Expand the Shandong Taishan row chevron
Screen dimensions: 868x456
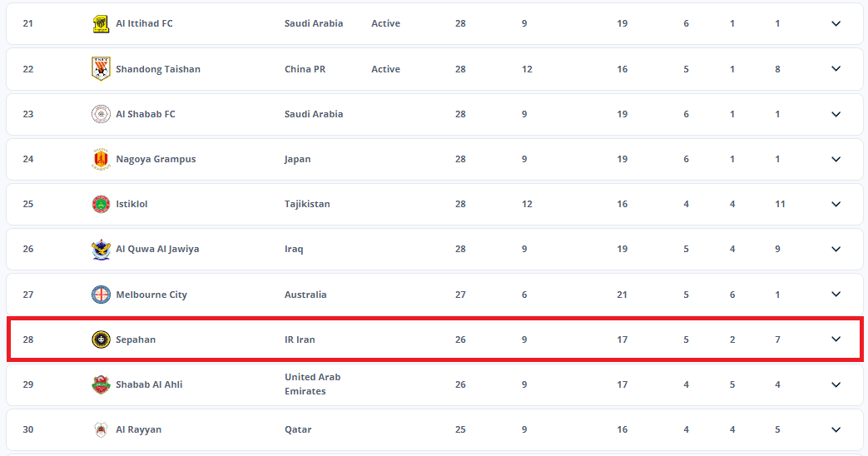click(x=836, y=69)
